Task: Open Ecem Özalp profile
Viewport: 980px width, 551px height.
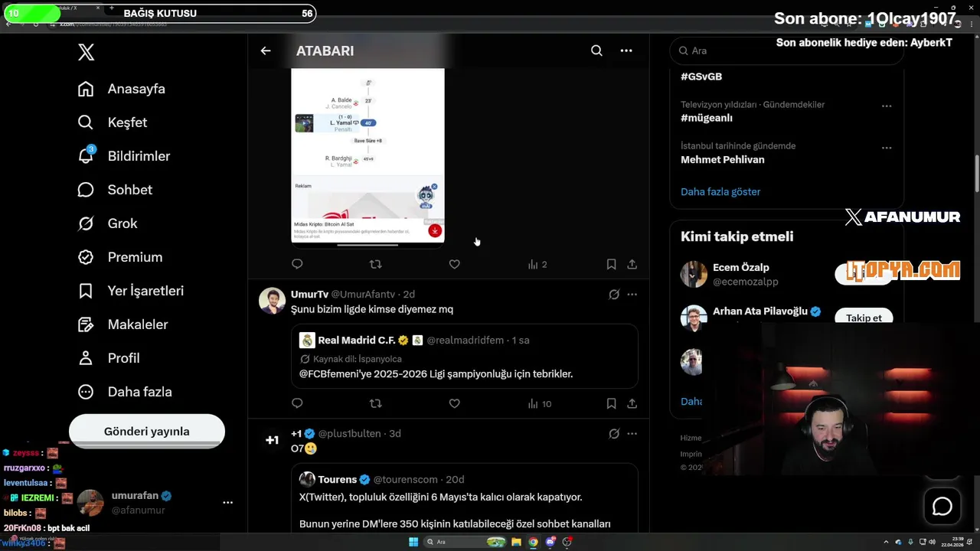Action: tap(740, 267)
